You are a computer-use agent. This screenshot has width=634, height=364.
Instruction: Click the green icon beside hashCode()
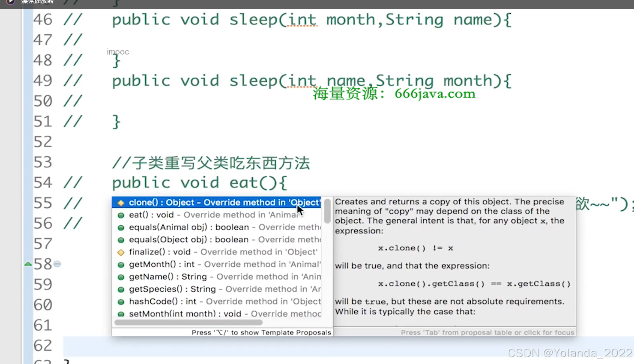[x=121, y=302]
